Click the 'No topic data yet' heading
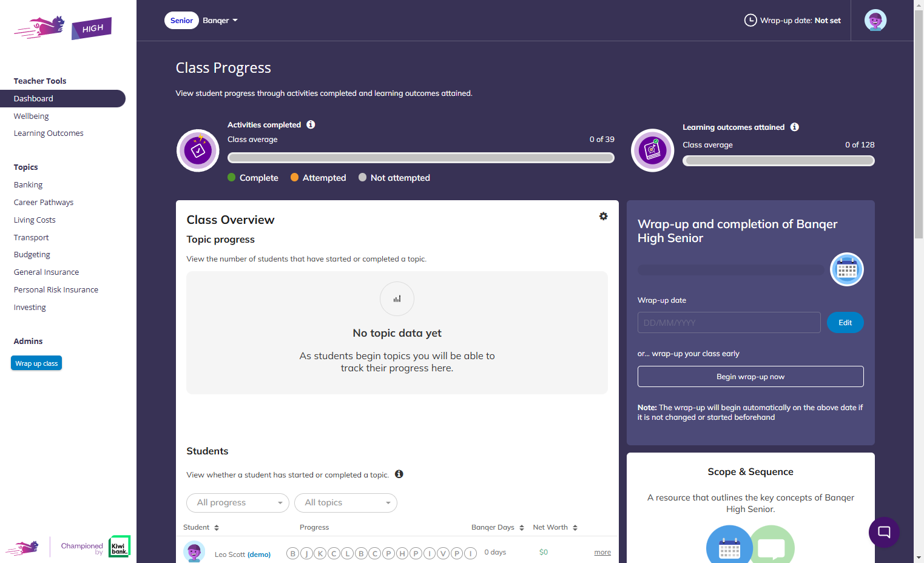This screenshot has width=924, height=563. pyautogui.click(x=397, y=333)
